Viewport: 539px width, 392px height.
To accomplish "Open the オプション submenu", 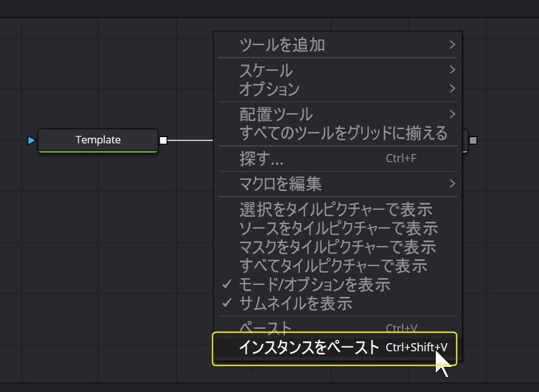I will [x=337, y=89].
